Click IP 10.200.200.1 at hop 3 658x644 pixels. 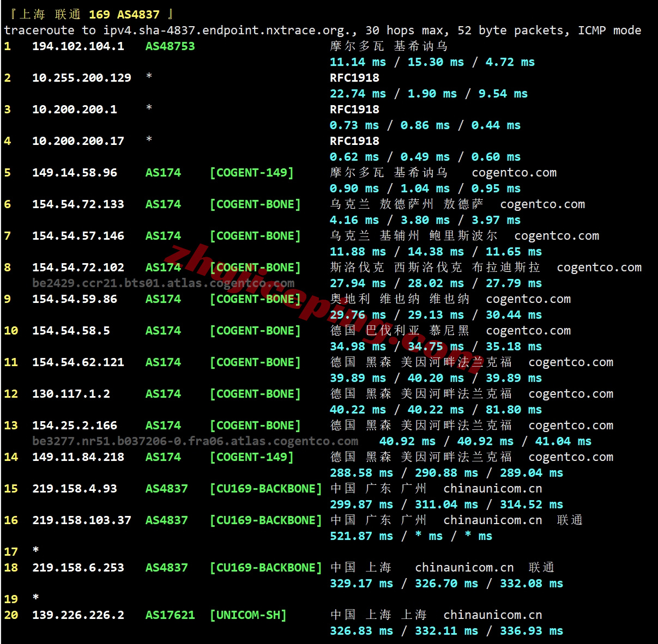[75, 110]
